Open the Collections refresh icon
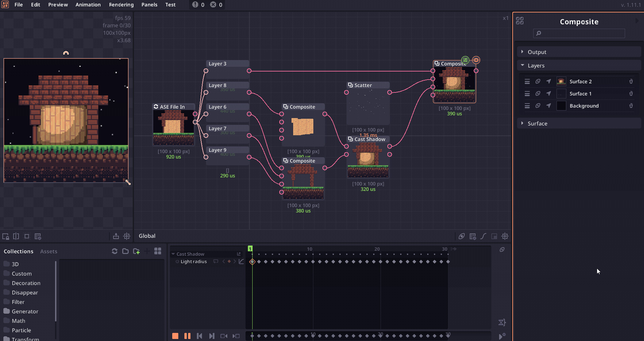The height and width of the screenshot is (341, 644). pyautogui.click(x=114, y=251)
